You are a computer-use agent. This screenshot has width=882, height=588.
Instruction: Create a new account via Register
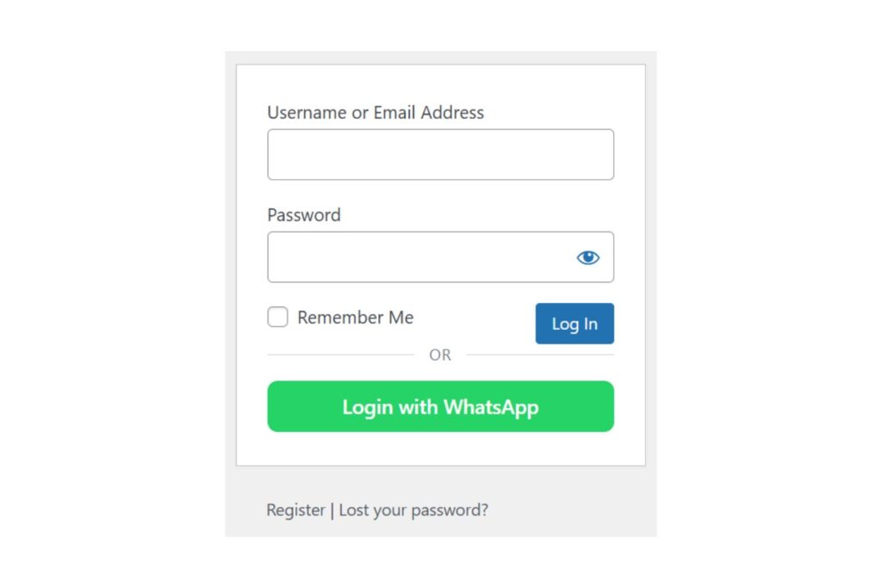pos(295,510)
